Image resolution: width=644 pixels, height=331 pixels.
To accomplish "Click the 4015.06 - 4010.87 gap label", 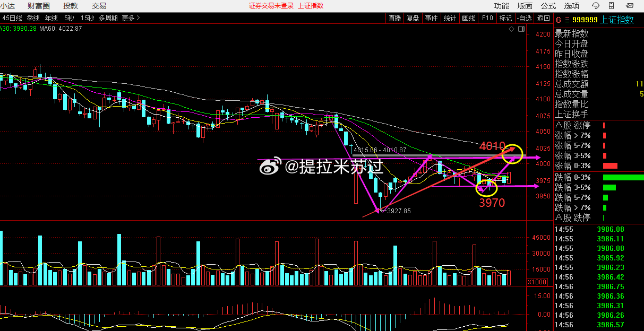I will [380, 150].
